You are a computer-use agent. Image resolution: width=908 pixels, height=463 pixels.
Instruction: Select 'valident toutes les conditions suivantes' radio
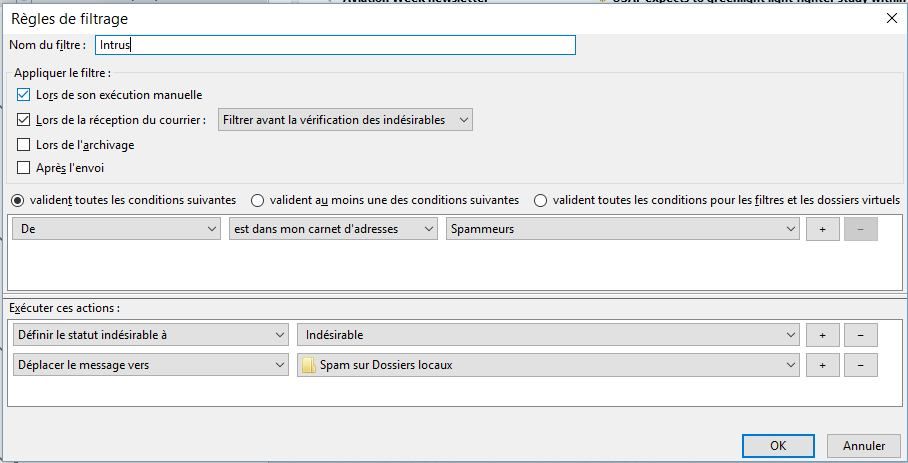[x=18, y=200]
